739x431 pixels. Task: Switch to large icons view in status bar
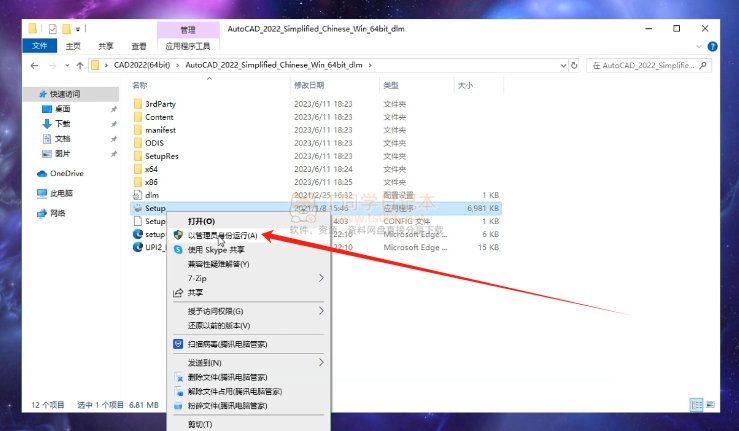(710, 405)
